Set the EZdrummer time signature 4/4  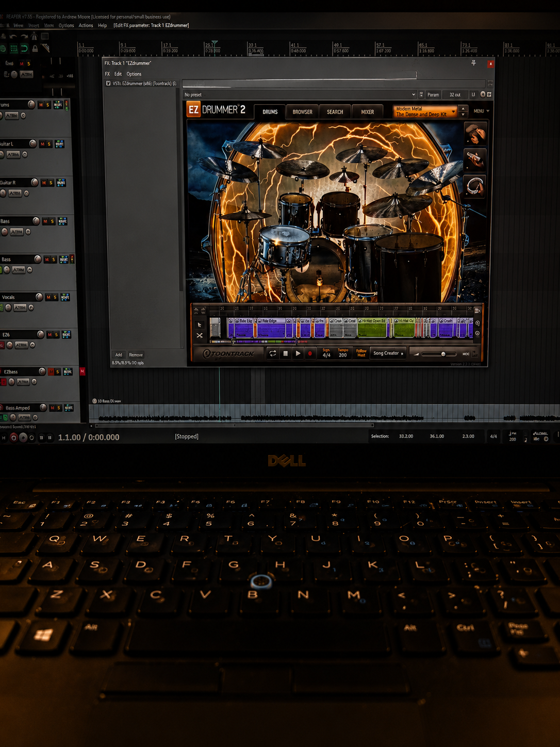coord(326,353)
